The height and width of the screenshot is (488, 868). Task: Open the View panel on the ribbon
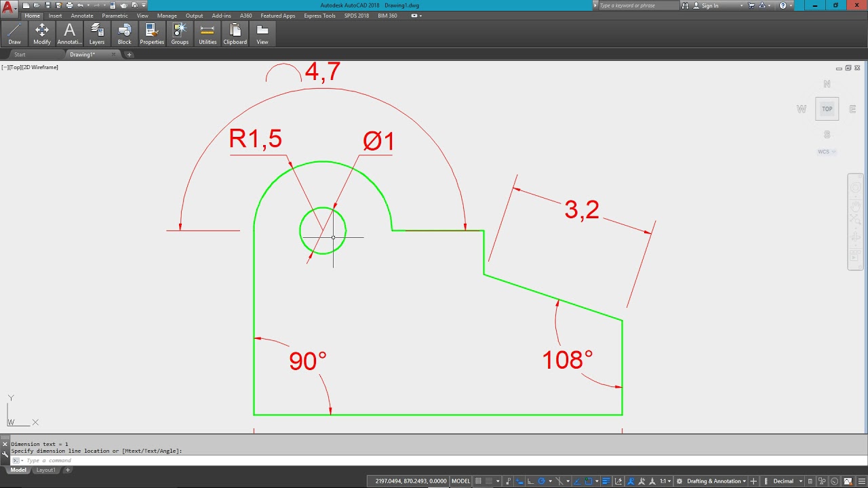(262, 33)
